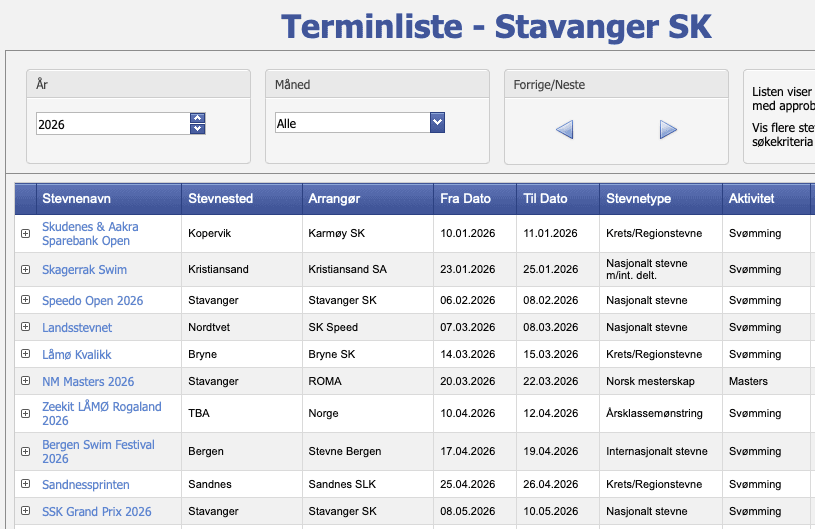Sort by Stevnenavn column header
The height and width of the screenshot is (529, 815).
coord(77,199)
